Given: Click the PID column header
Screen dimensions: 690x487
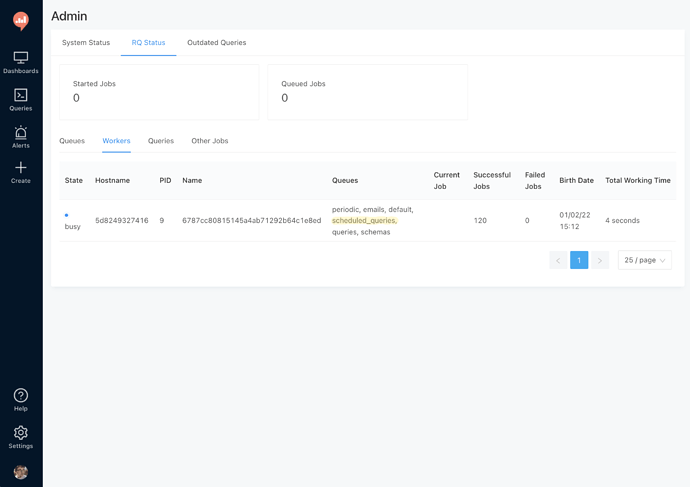Looking at the screenshot, I should click(x=165, y=180).
